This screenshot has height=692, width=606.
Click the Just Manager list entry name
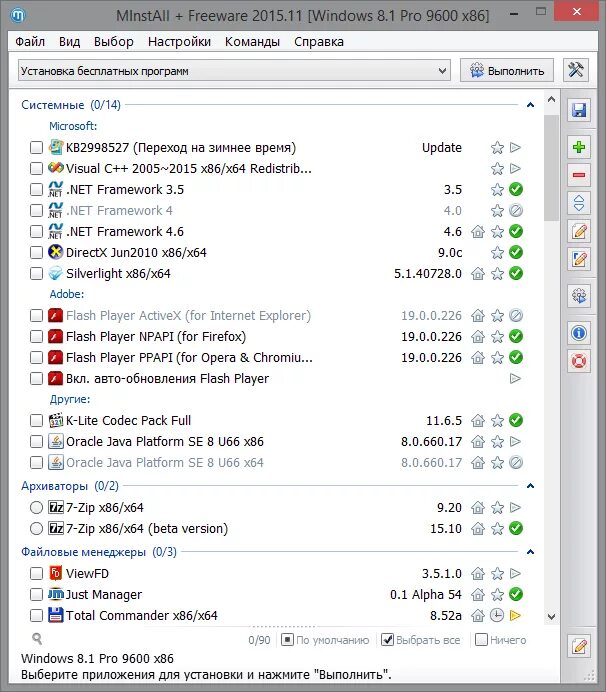(x=104, y=594)
